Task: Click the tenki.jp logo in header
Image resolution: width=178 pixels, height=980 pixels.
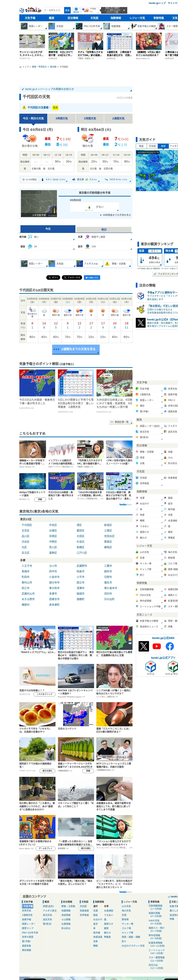Action: 30,10
